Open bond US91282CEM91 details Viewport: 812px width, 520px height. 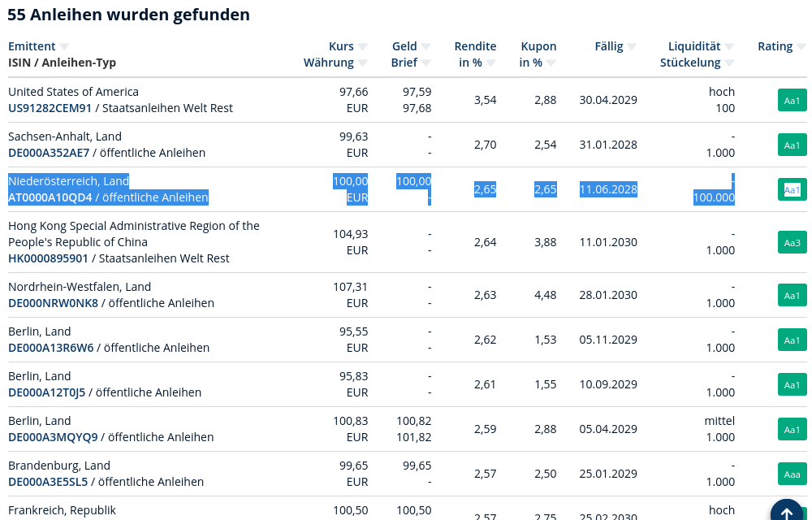tap(50, 108)
